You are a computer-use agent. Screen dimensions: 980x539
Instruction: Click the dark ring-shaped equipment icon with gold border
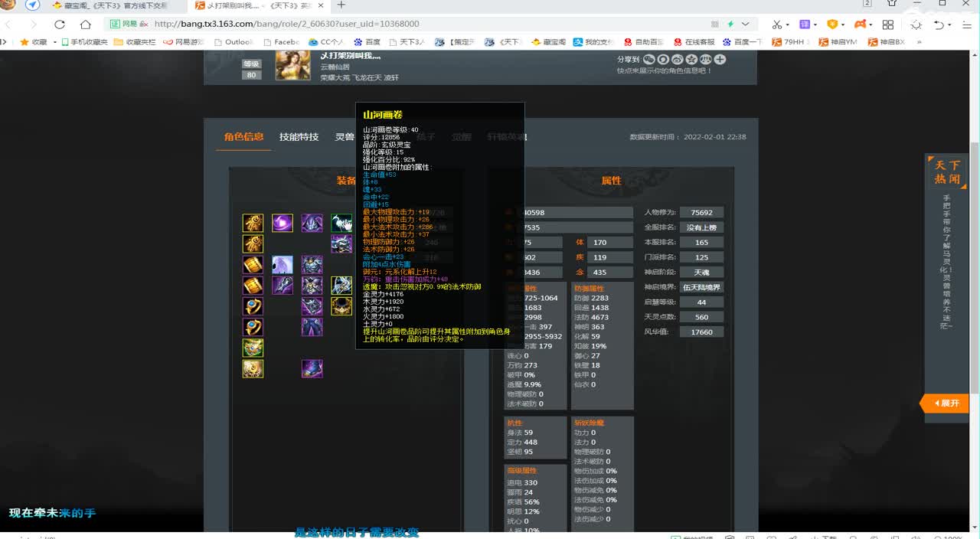(x=341, y=306)
